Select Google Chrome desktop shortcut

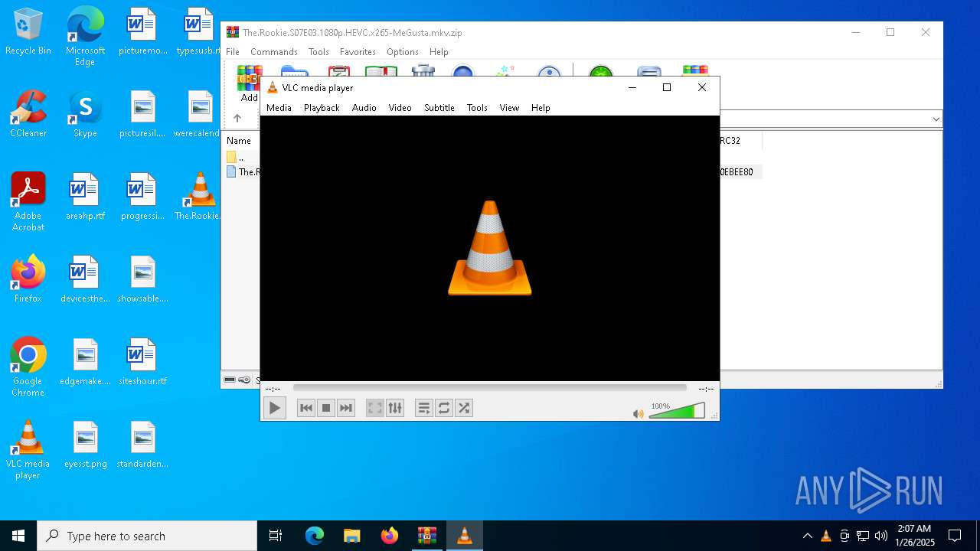pos(28,367)
